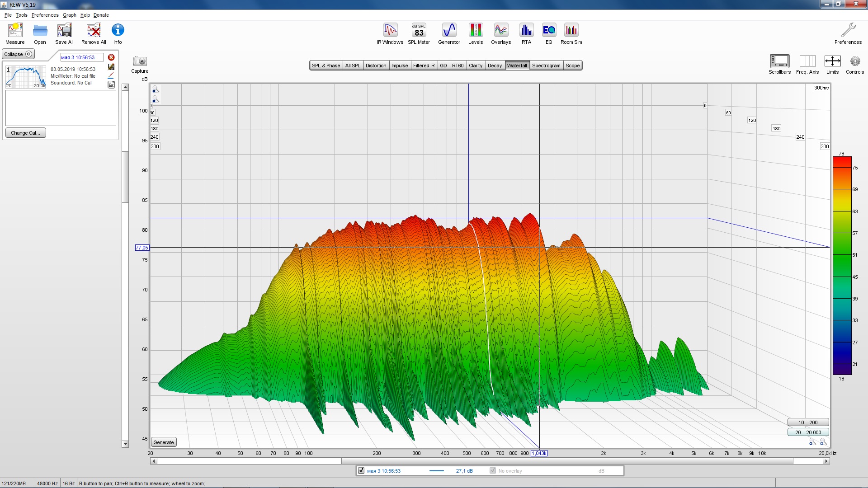The width and height of the screenshot is (868, 488).
Task: Open the IR Windows tool
Action: (390, 31)
